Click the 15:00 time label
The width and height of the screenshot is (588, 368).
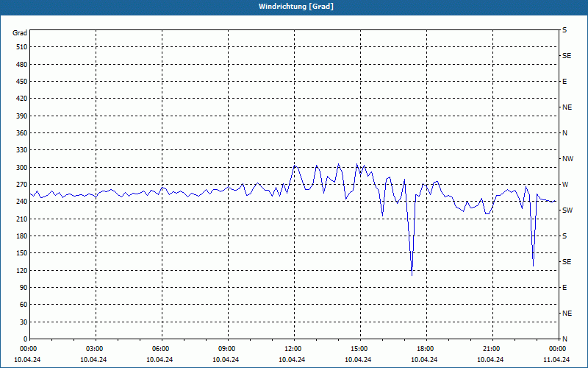[359, 349]
